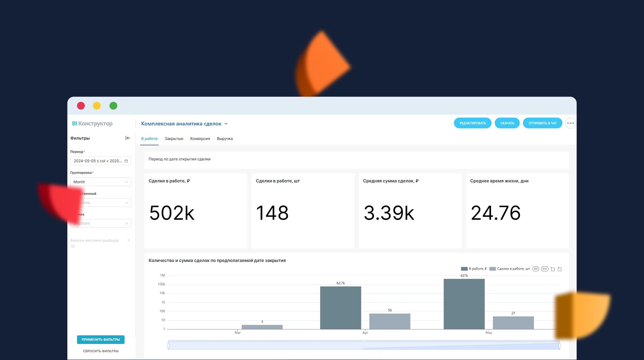Screen dimensions: 644x360
Task: Expand the dashboard title «Комплексная аналитика сделок» dropdown
Action: coord(226,124)
